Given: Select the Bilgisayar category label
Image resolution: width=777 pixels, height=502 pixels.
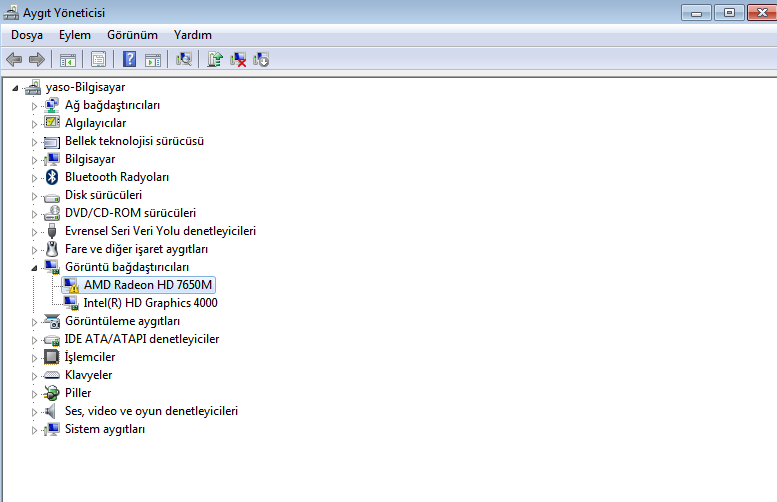Looking at the screenshot, I should [90, 159].
